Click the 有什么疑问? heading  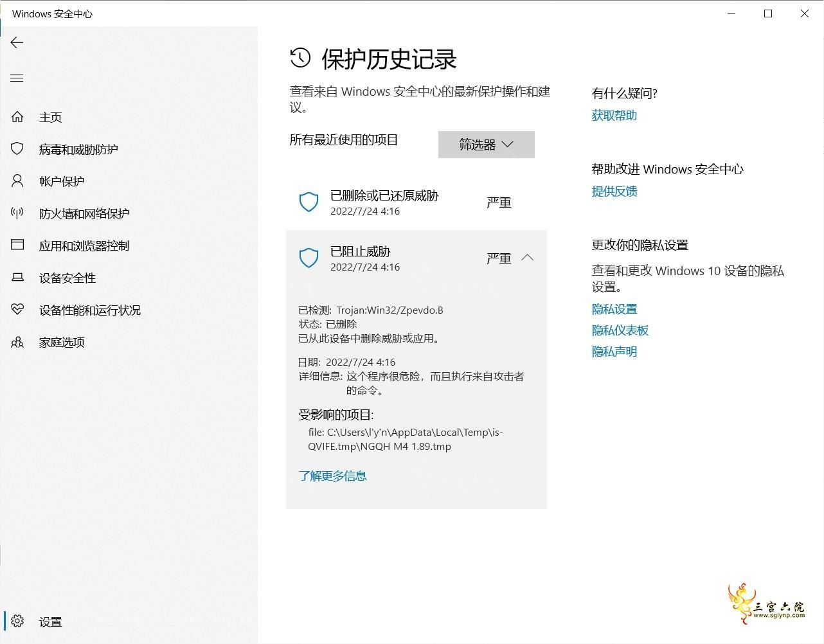click(625, 93)
